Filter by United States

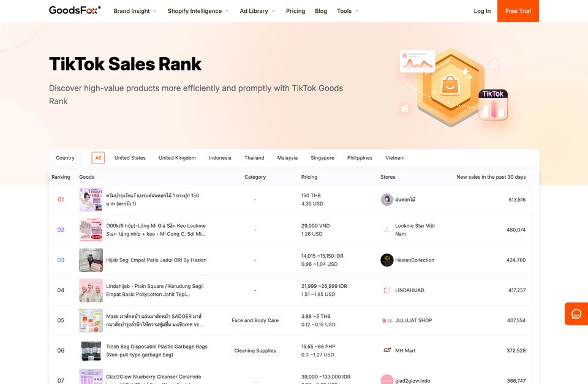pos(130,158)
